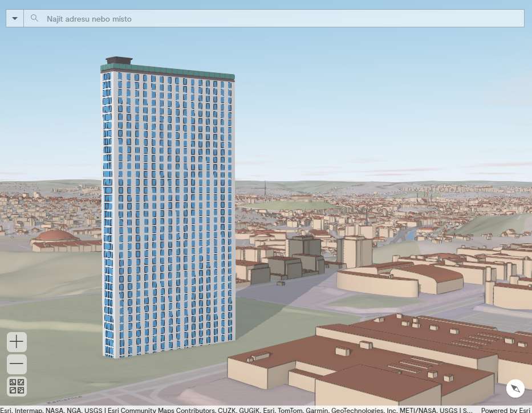This screenshot has width=532, height=413.
Task: Zoom in using the plus button
Action: [x=17, y=342]
